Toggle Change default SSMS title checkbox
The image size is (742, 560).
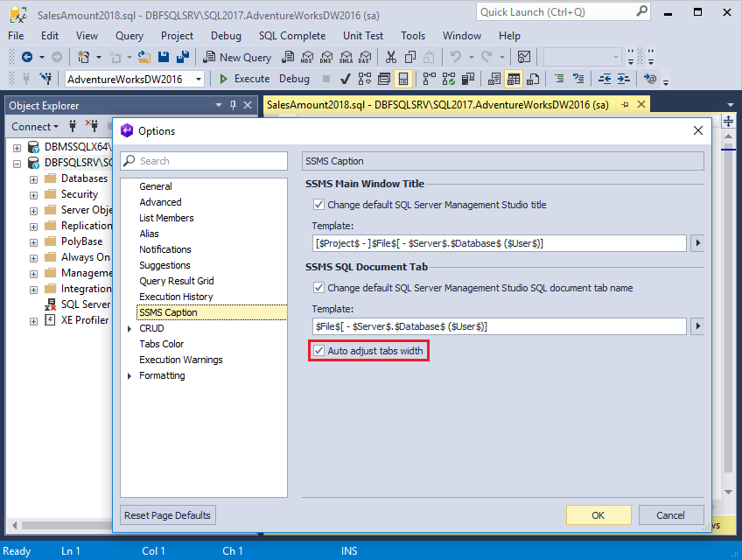tap(319, 205)
